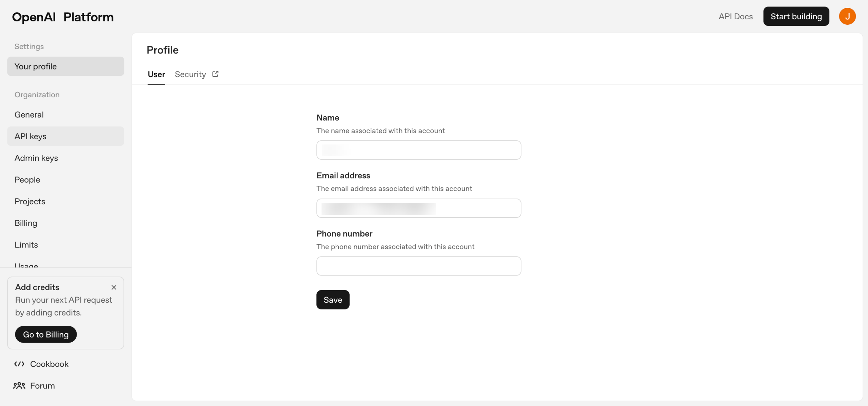Open the People section
The image size is (868, 406).
(27, 180)
